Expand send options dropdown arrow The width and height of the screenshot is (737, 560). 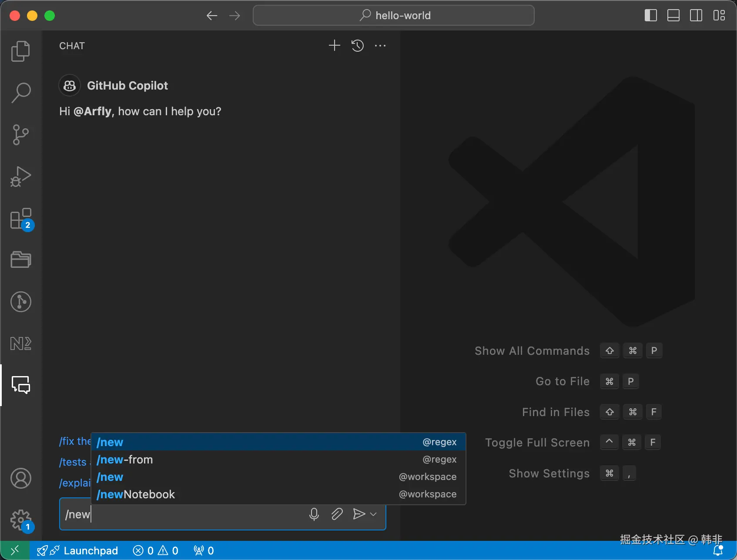373,514
